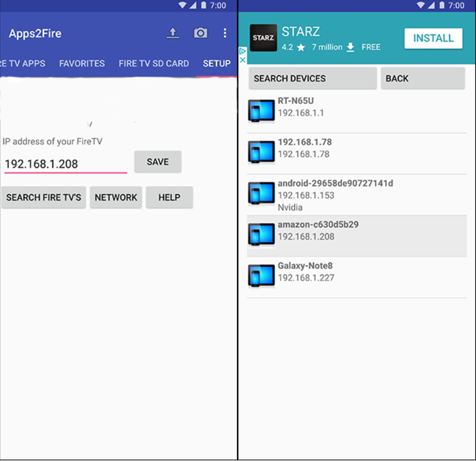Tap the STARZ ad title text
This screenshot has height=461, width=476.
tap(301, 32)
